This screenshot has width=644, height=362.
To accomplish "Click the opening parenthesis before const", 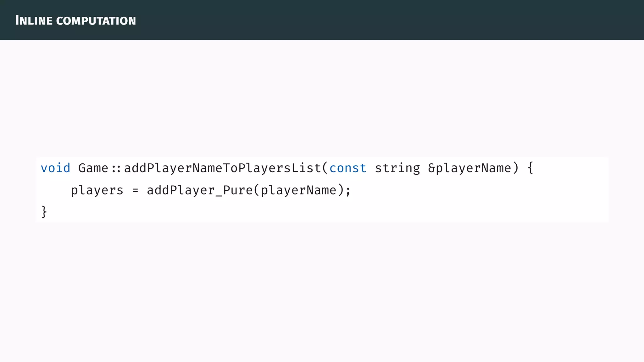I will tap(325, 168).
